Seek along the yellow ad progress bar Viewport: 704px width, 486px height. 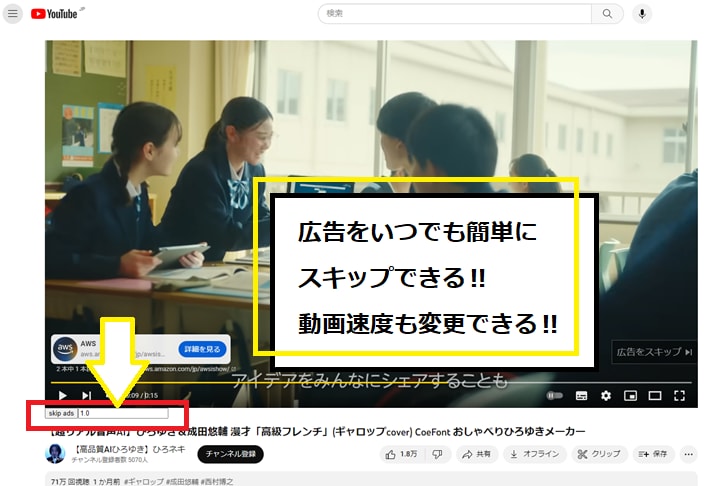tap(371, 383)
